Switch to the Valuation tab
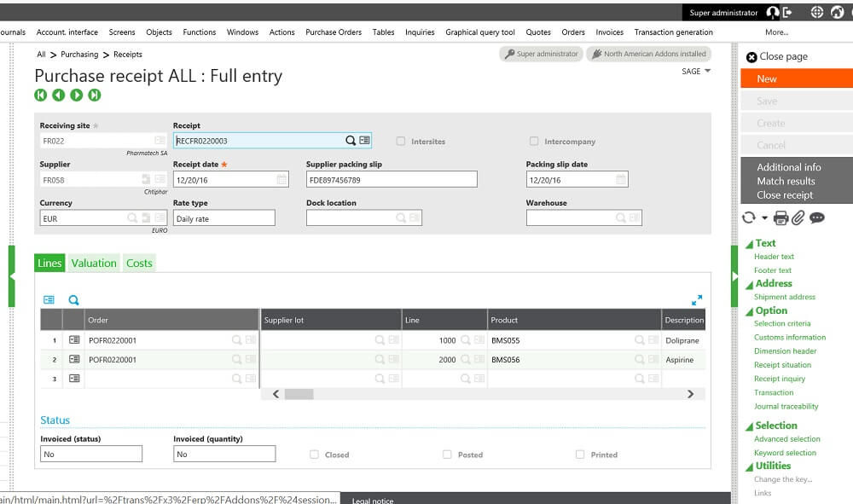Screen dimensions: 853x504 click(x=94, y=264)
